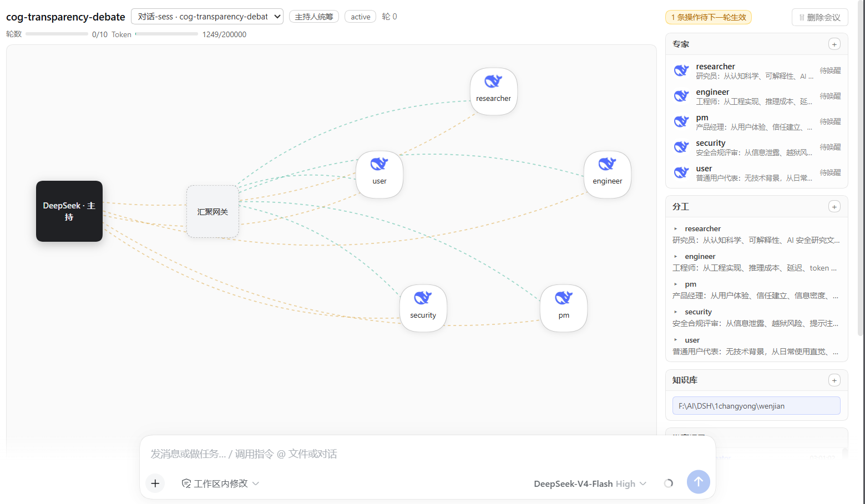Image resolution: width=865 pixels, height=504 pixels.
Task: Click engineer avatar in 专家 list
Action: pyautogui.click(x=681, y=96)
